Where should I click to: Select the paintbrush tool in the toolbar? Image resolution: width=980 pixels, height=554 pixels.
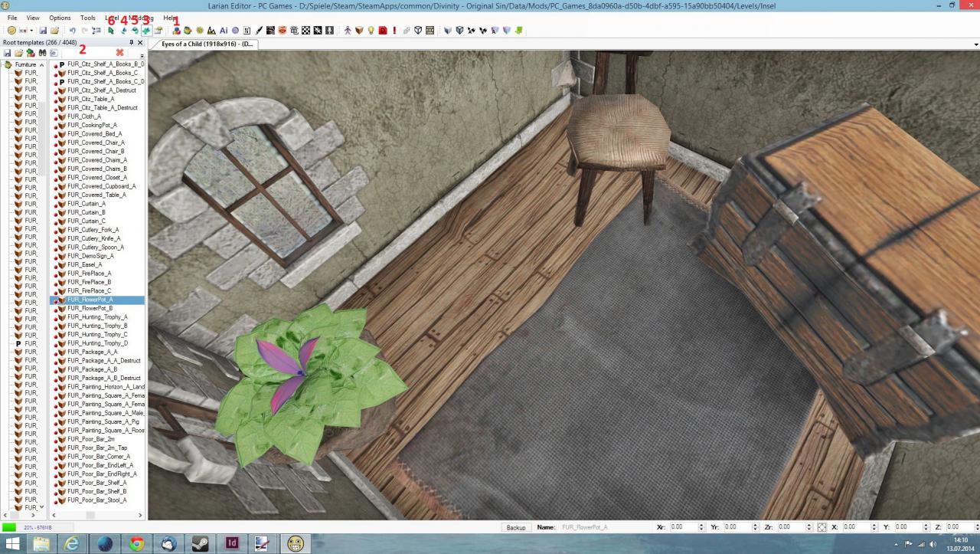(259, 31)
